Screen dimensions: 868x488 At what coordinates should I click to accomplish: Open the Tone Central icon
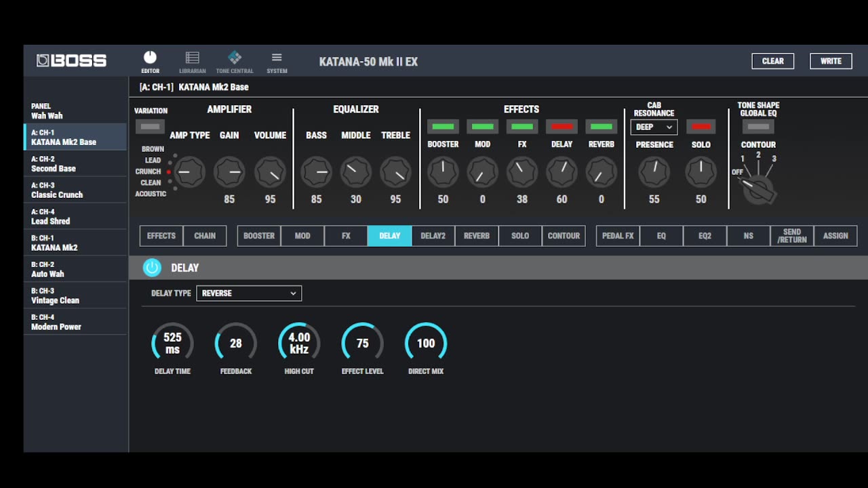pyautogui.click(x=235, y=58)
